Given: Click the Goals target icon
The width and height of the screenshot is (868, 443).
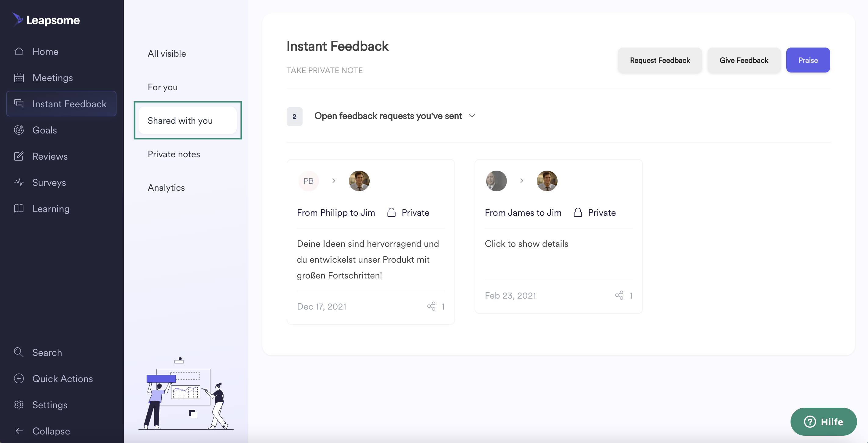Looking at the screenshot, I should coord(19,129).
